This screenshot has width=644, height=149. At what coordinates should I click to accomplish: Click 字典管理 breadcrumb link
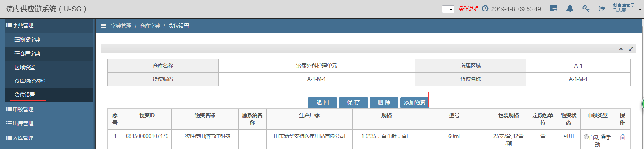121,26
